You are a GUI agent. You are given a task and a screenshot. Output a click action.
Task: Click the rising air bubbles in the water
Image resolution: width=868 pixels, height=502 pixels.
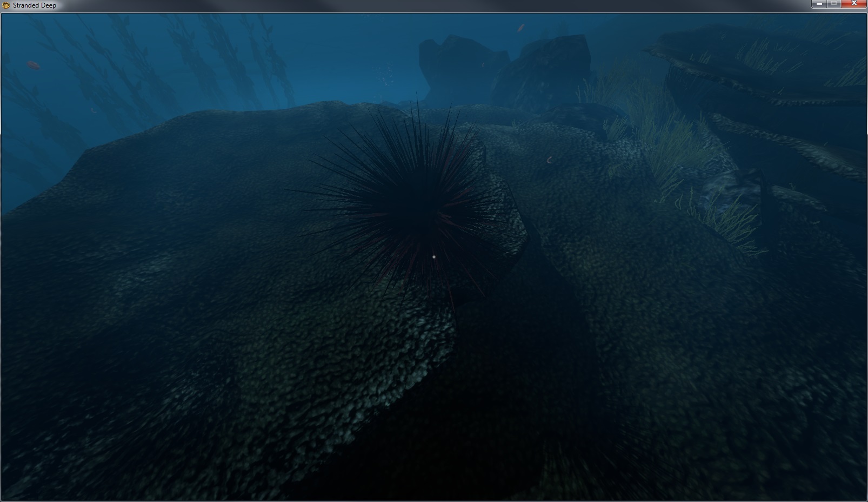point(384,76)
